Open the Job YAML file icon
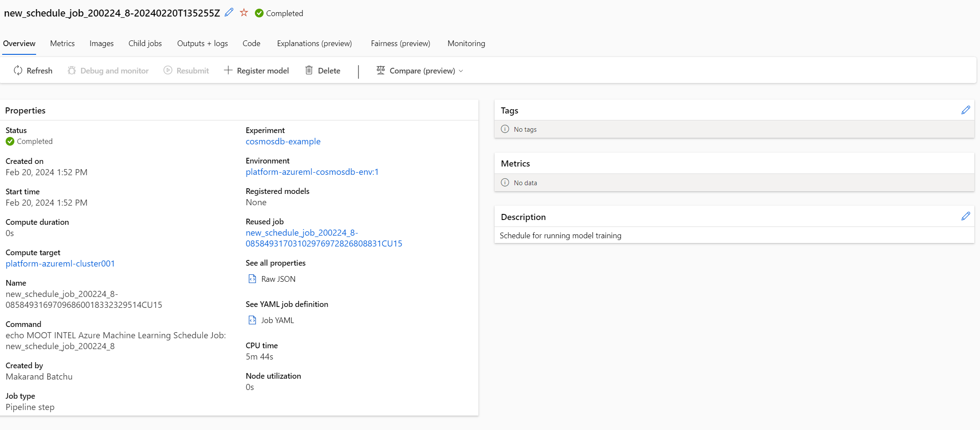This screenshot has width=980, height=430. (x=252, y=320)
